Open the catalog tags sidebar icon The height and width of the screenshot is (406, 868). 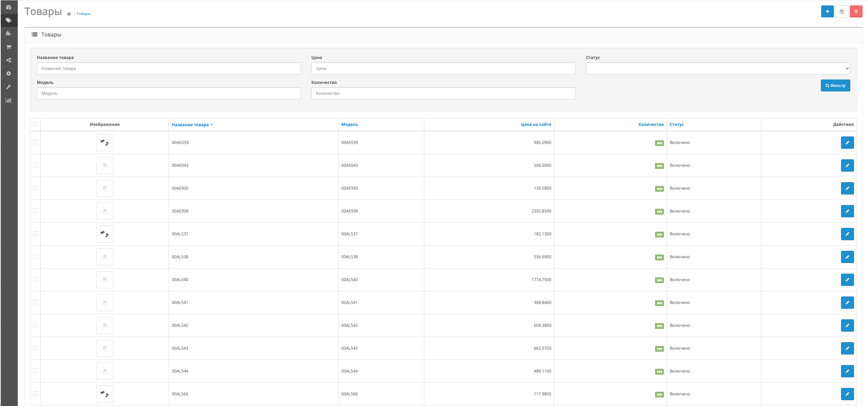pos(9,20)
